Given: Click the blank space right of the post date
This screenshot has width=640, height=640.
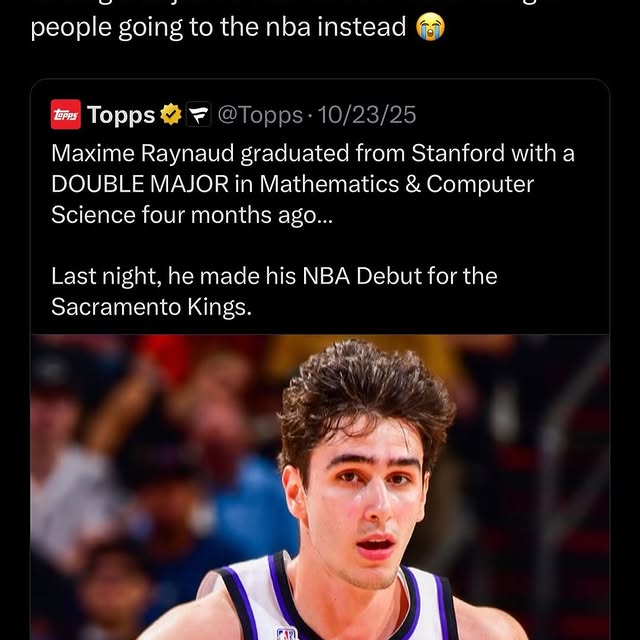Looking at the screenshot, I should 510,116.
